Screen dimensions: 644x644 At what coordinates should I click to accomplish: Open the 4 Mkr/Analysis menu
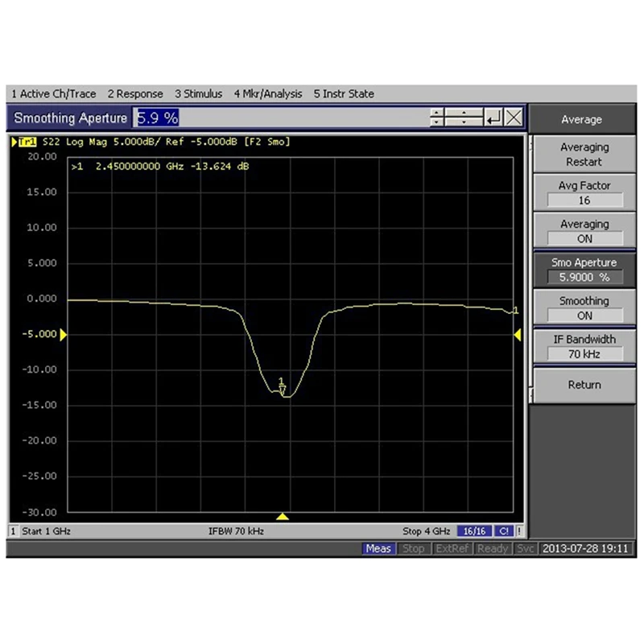tap(267, 93)
